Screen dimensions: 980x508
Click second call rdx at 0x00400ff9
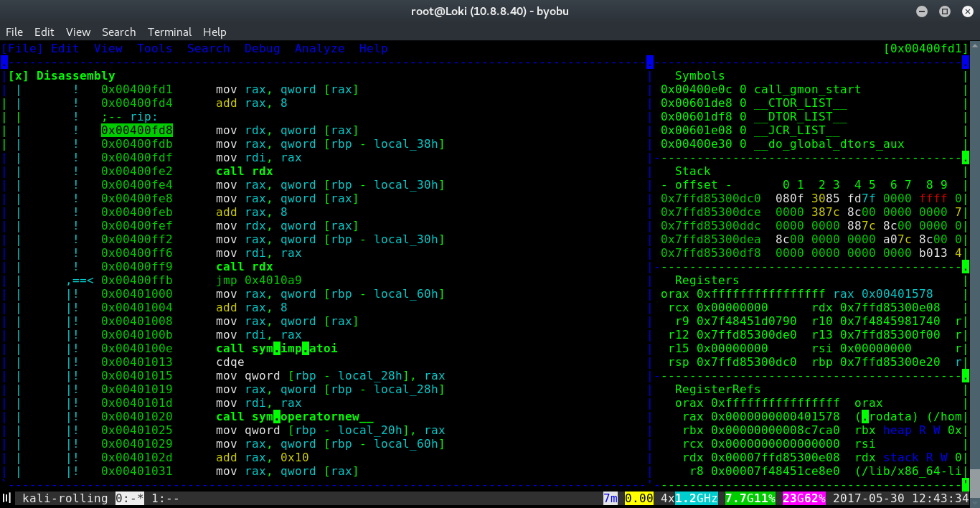point(245,267)
